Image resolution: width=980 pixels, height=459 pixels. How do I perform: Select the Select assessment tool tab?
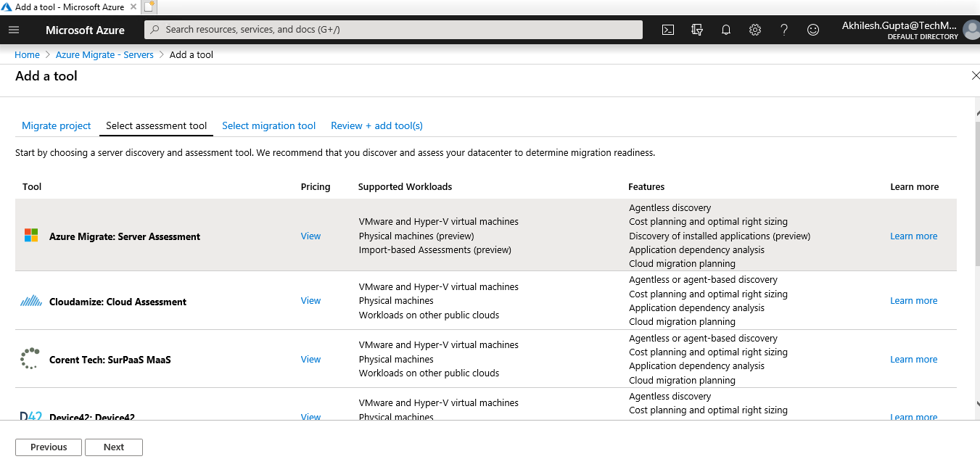157,125
